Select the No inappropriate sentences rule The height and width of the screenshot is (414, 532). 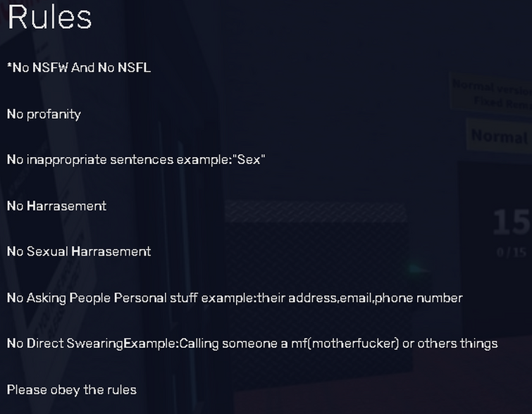click(x=136, y=159)
